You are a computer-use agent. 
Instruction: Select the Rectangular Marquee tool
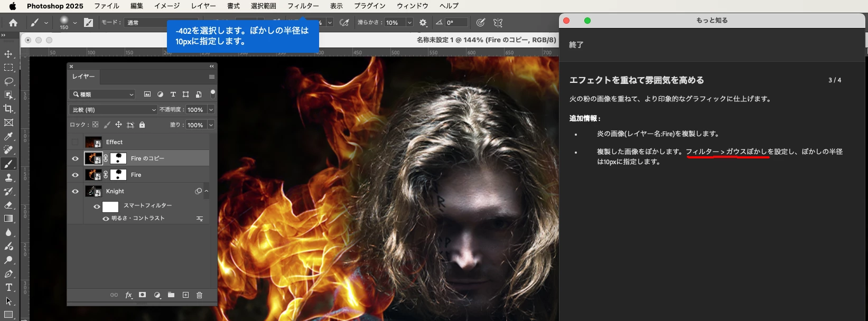[9, 68]
